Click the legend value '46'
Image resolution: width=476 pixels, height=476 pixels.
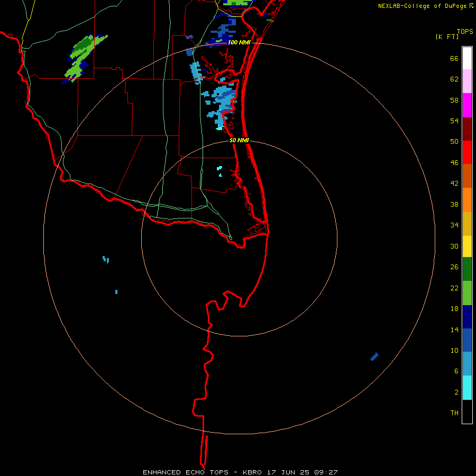[x=454, y=163]
